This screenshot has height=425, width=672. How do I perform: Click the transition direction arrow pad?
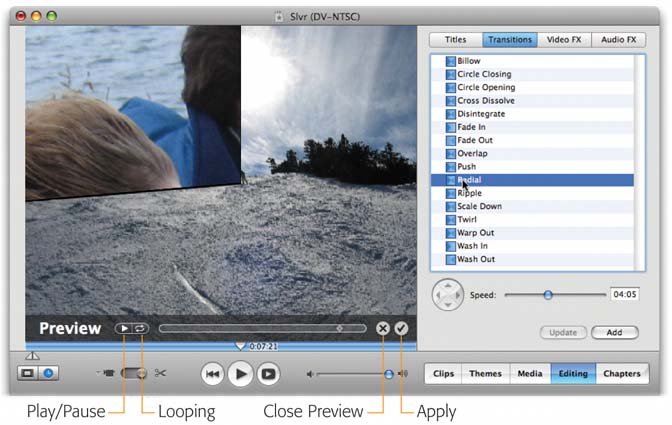[x=447, y=296]
